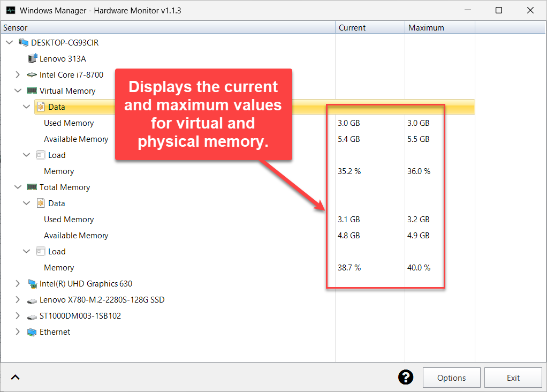Screen dimensions: 547x392
Task: Click the gear icon of highlighted Data row
Action: tap(41, 107)
